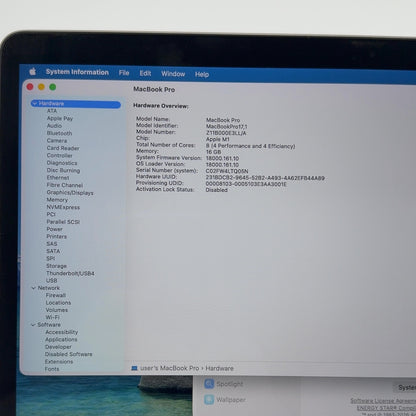
Task: Open the Edit menu
Action: click(145, 73)
